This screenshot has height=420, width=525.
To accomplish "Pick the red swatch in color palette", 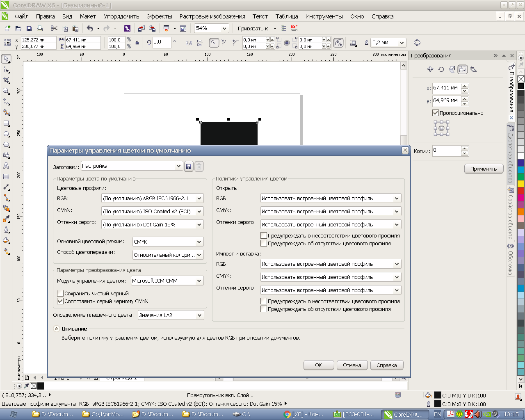I will click(x=521, y=191).
